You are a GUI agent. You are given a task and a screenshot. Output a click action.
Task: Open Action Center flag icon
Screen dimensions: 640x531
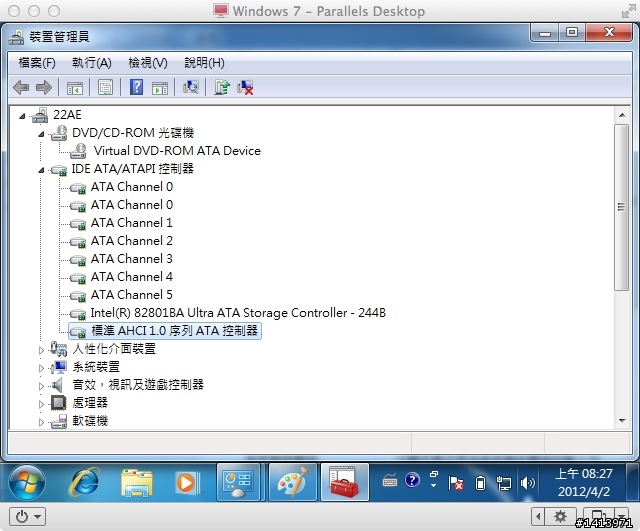pyautogui.click(x=456, y=483)
